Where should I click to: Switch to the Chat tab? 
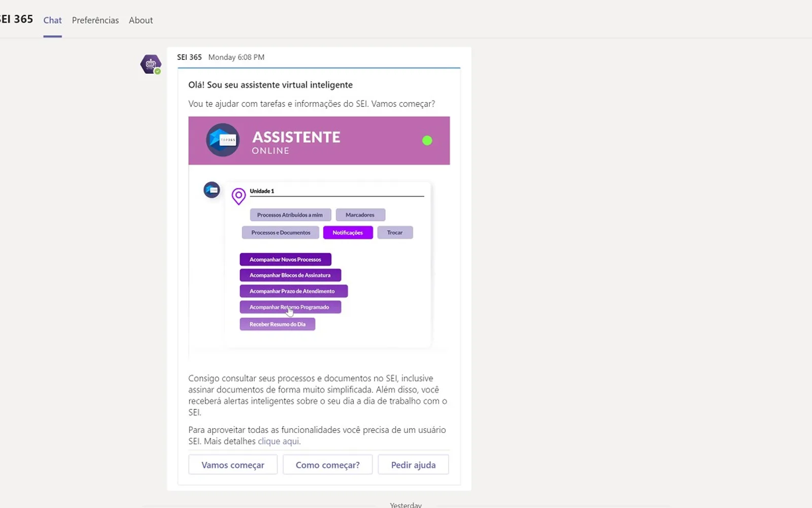52,20
